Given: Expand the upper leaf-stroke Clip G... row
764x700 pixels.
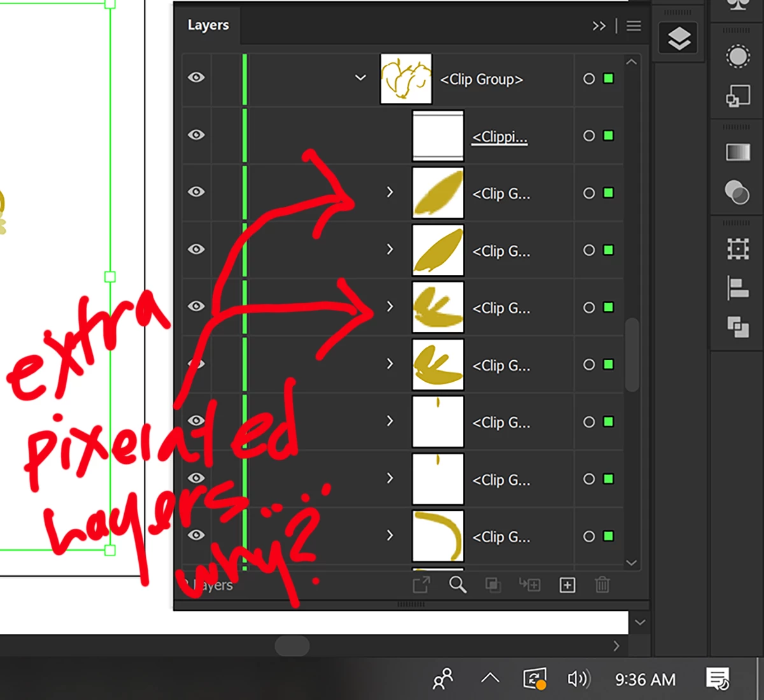Looking at the screenshot, I should tap(390, 192).
